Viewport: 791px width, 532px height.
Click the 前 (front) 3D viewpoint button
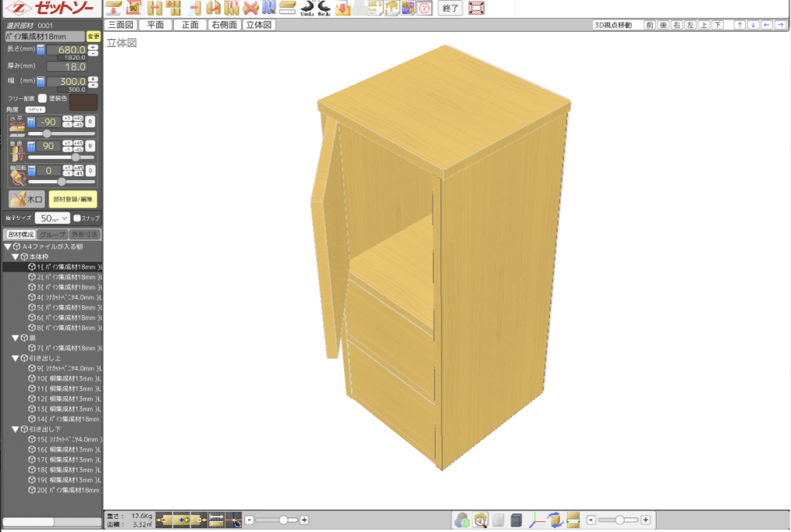(650, 25)
